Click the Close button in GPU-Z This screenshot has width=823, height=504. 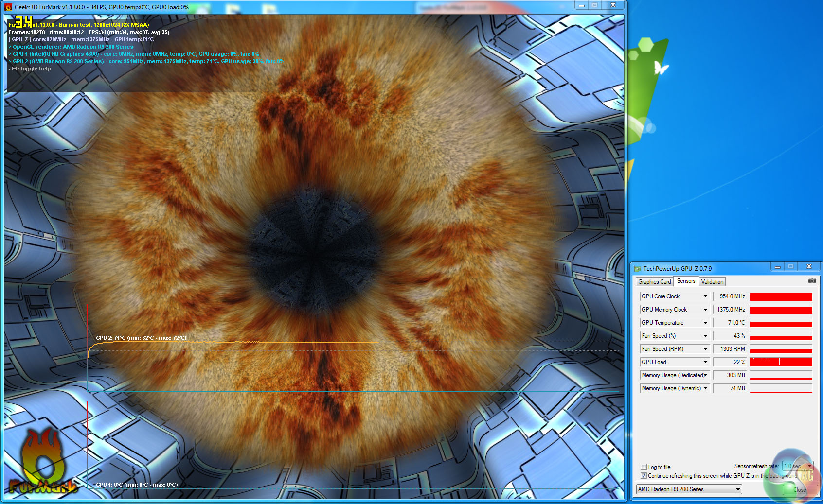tap(799, 490)
